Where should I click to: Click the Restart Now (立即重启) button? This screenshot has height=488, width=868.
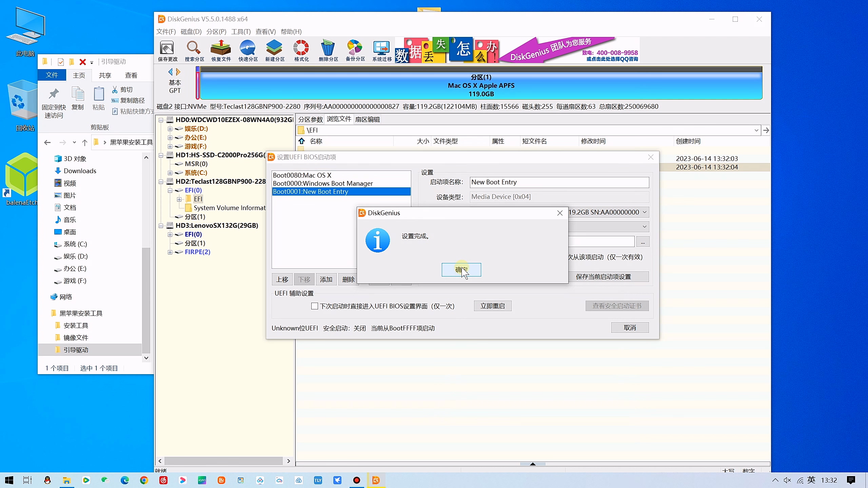pos(492,306)
